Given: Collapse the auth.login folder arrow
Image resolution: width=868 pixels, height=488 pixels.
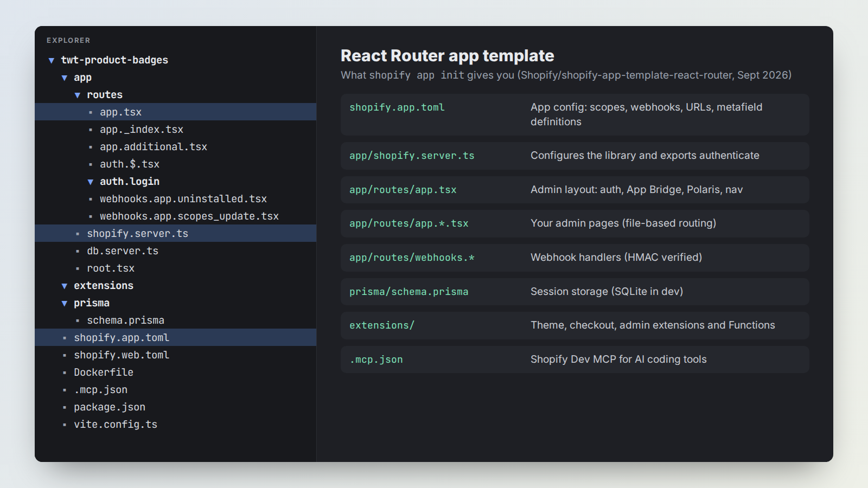Looking at the screenshot, I should click(x=91, y=182).
